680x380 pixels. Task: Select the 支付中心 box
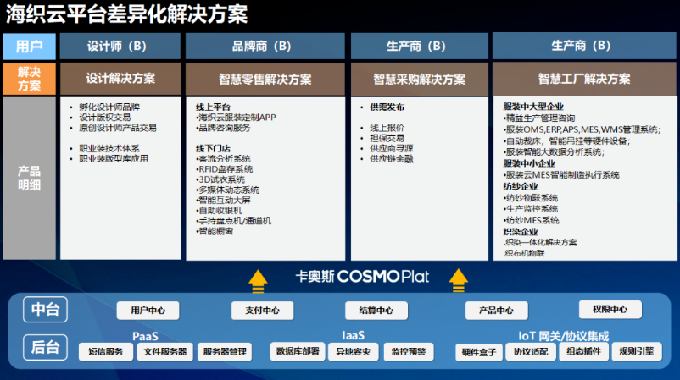(x=262, y=311)
